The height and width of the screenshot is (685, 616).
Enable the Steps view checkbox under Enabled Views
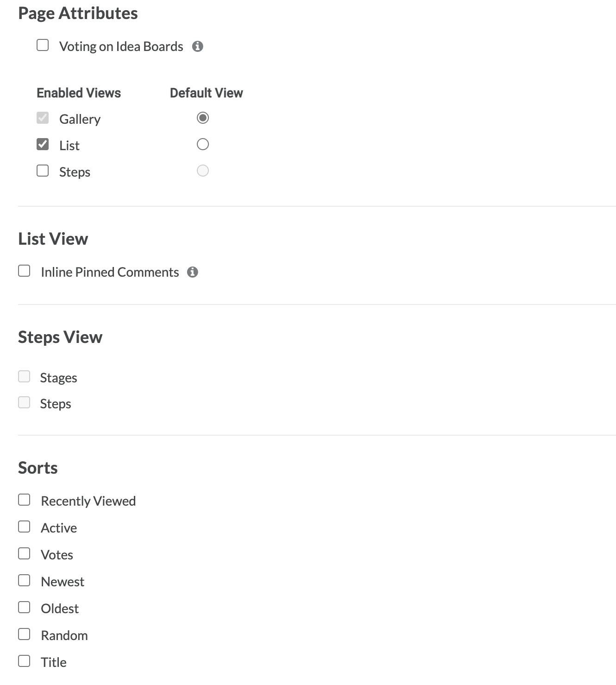[43, 171]
